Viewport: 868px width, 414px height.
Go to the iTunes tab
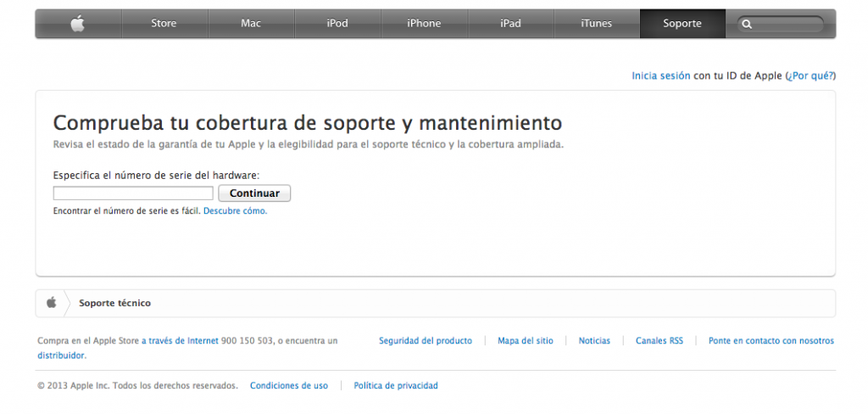(x=596, y=23)
